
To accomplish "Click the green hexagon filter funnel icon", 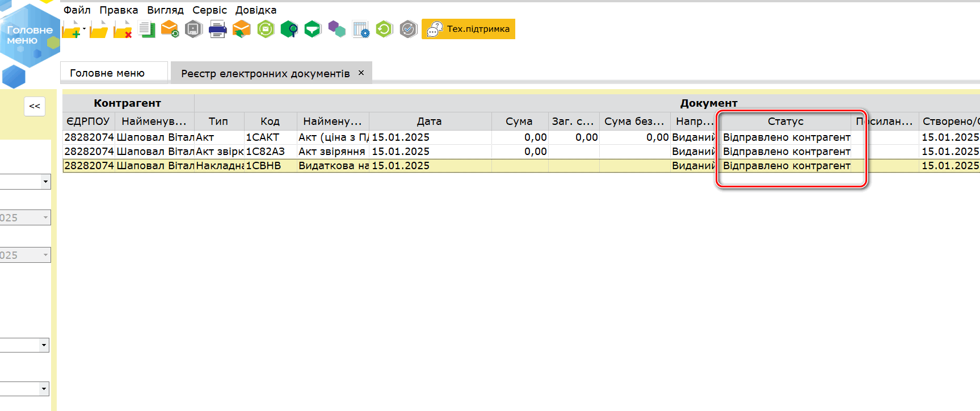I will [x=313, y=30].
